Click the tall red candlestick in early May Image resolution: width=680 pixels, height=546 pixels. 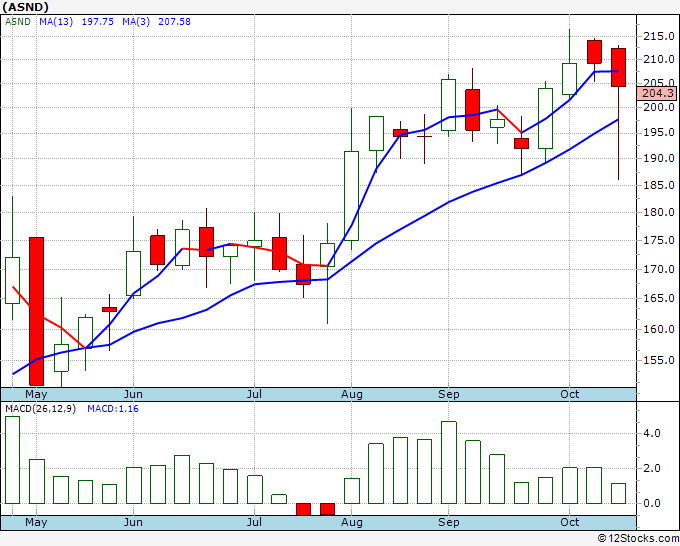coord(36,311)
